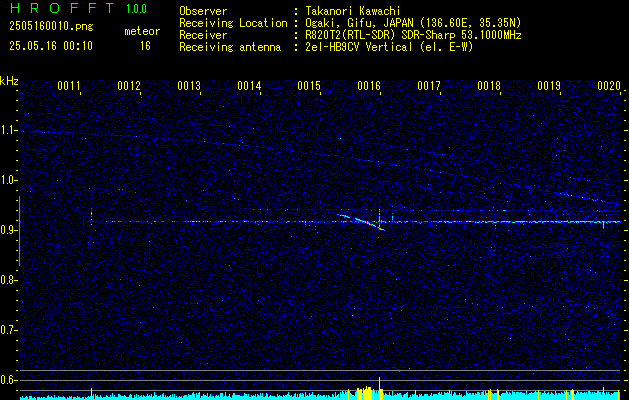Click the version number 1.0.0

(x=136, y=8)
